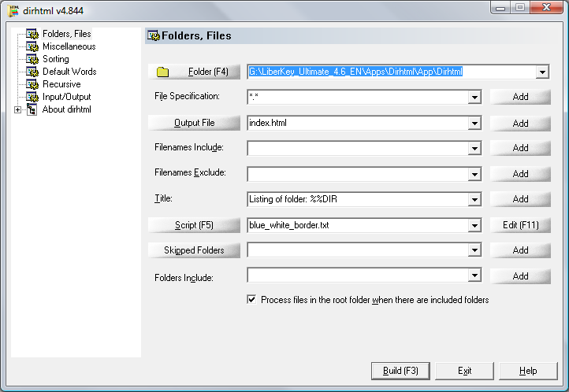The width and height of the screenshot is (569, 392).
Task: Add the Filenames Include entry
Action: (x=520, y=148)
